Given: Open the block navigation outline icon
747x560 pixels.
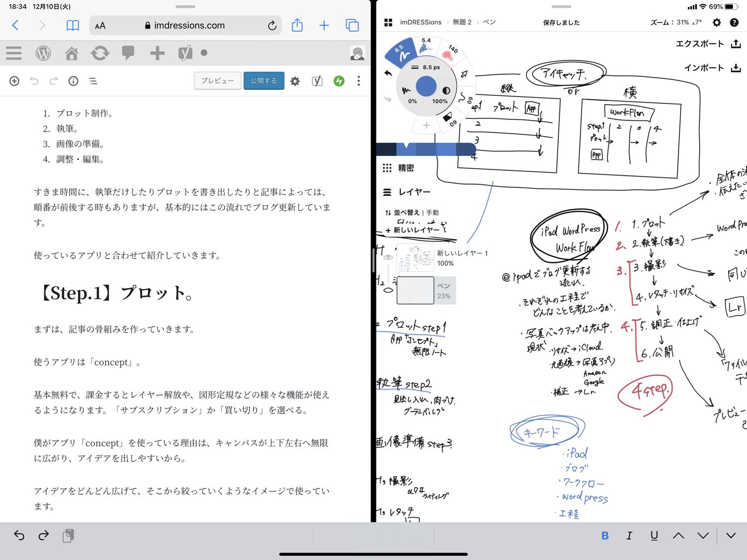Looking at the screenshot, I should (x=93, y=81).
